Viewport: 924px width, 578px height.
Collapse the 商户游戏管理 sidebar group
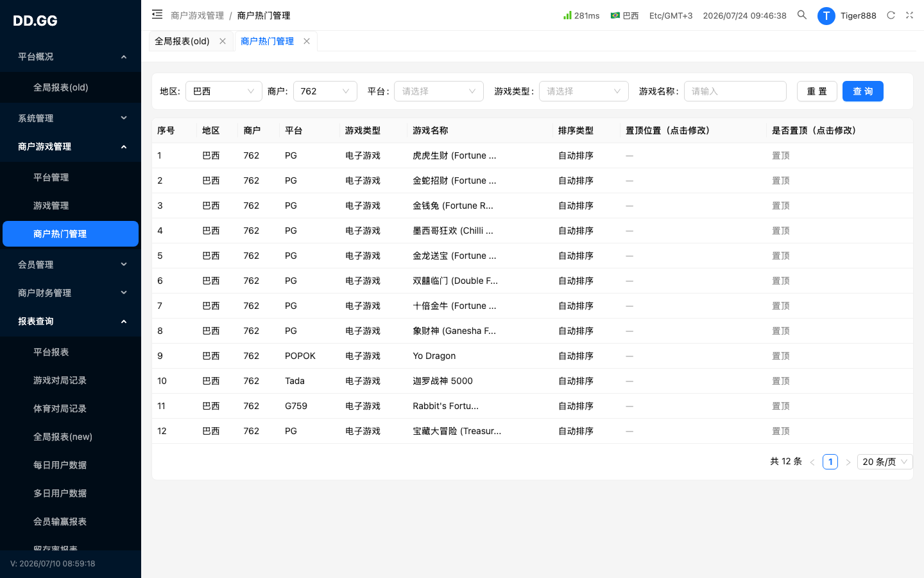point(71,146)
